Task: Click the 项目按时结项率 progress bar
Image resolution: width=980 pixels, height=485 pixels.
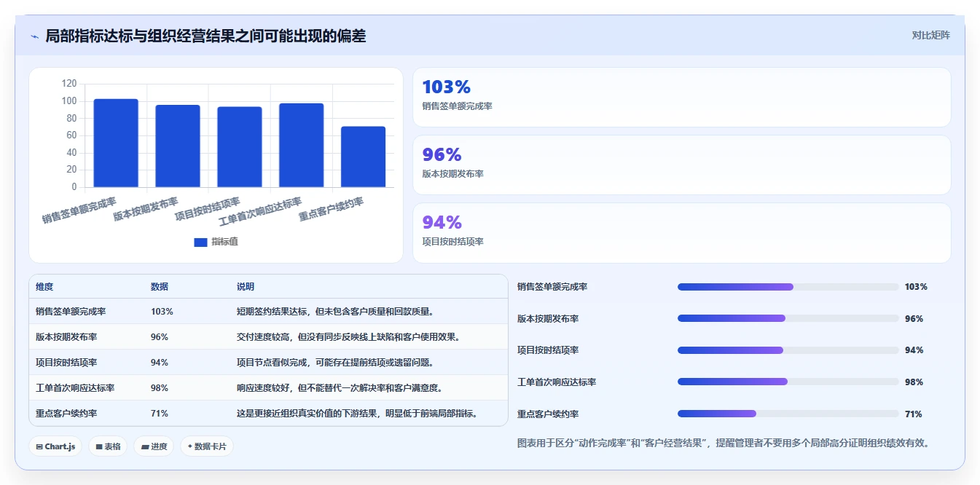Action: pyautogui.click(x=788, y=350)
